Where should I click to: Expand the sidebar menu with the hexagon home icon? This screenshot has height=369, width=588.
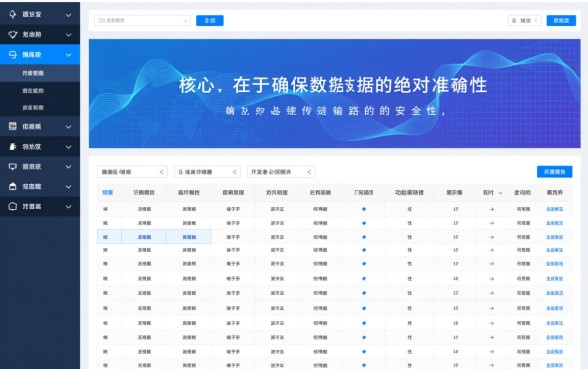coord(69,207)
